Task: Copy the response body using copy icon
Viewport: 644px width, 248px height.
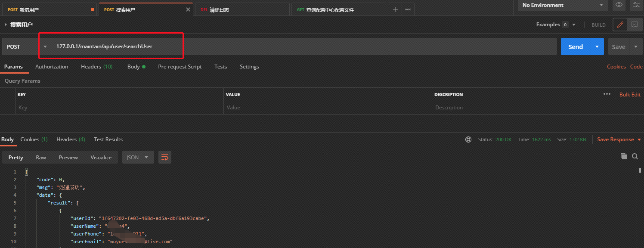Action: click(x=624, y=156)
